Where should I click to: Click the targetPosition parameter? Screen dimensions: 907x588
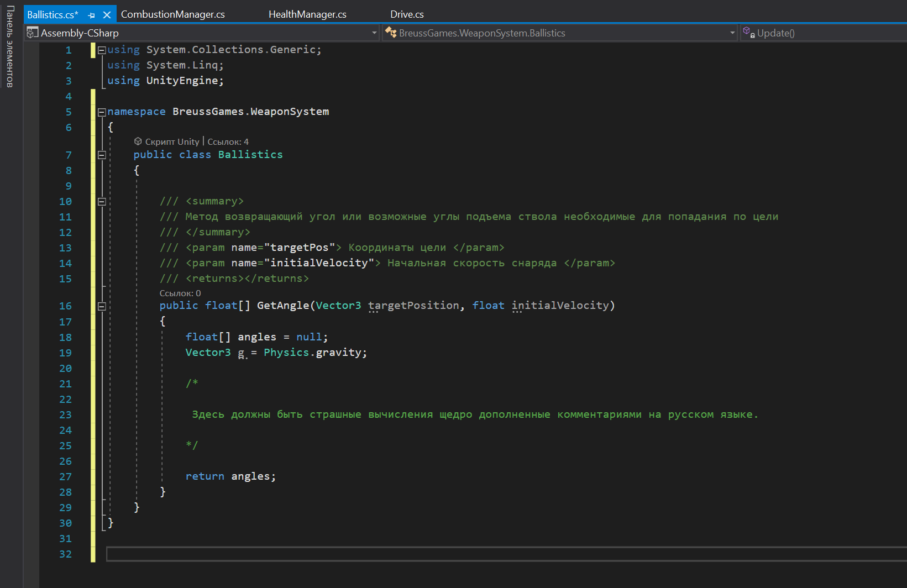[413, 306]
